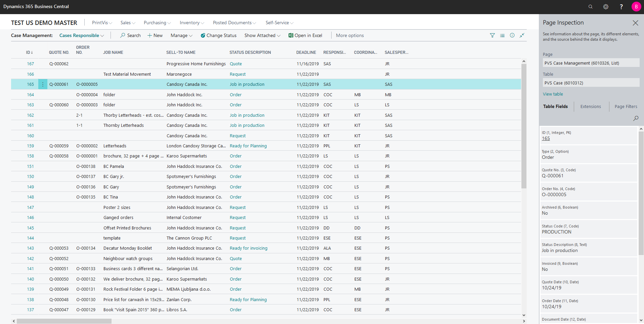Click Change Status action
This screenshot has width=644, height=324.
click(219, 35)
